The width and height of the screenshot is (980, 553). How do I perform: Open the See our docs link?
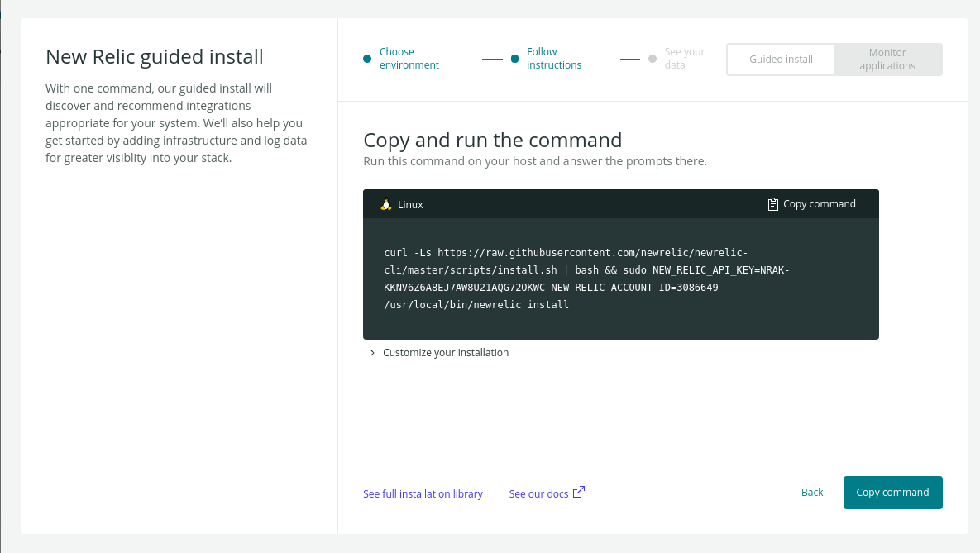(538, 493)
